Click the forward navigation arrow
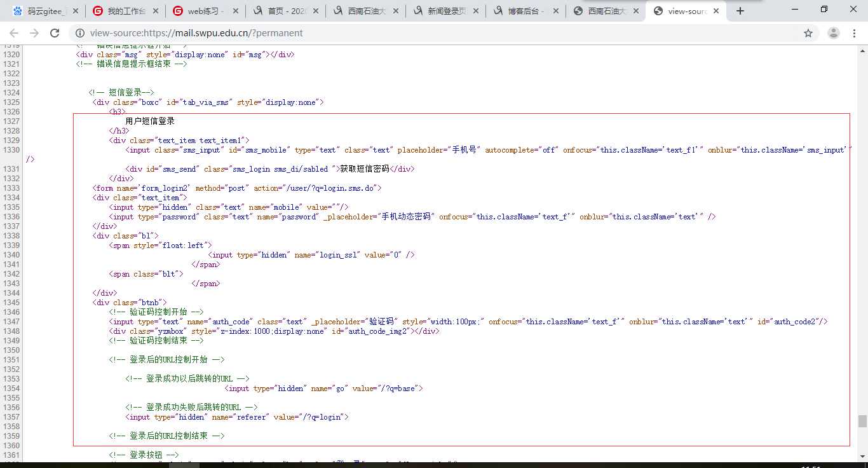868x468 pixels. click(x=34, y=33)
